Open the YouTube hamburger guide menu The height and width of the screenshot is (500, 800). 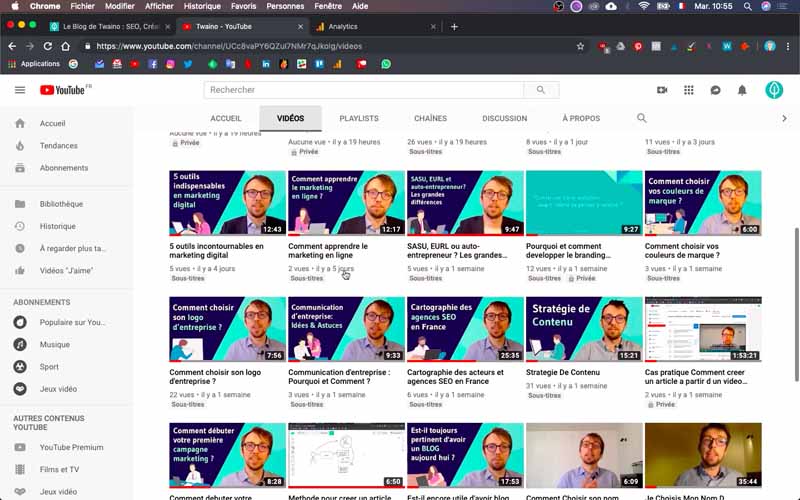coord(20,90)
